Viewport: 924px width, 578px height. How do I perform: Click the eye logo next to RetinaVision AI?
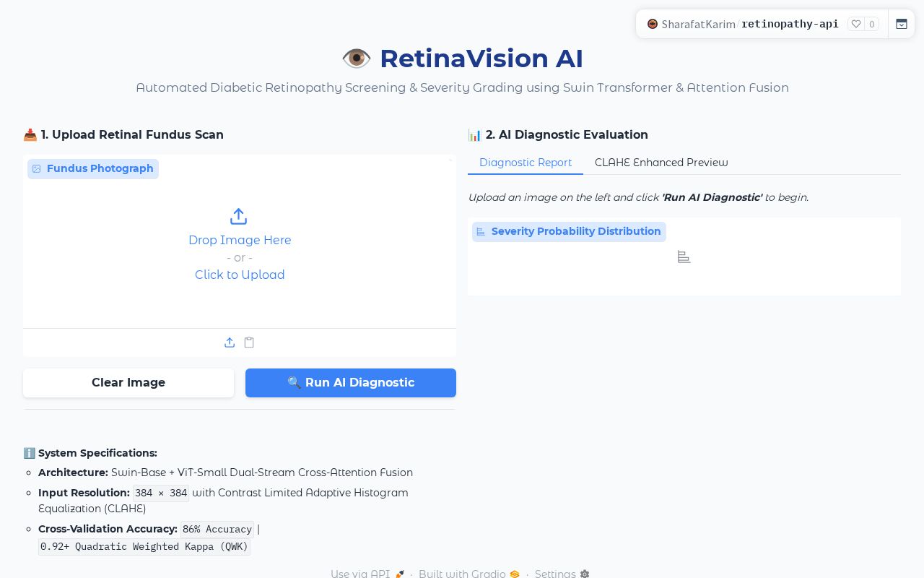click(x=357, y=59)
